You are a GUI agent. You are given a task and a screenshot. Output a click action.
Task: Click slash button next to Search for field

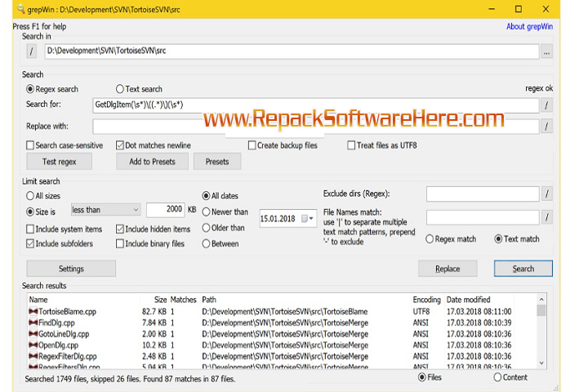(546, 105)
